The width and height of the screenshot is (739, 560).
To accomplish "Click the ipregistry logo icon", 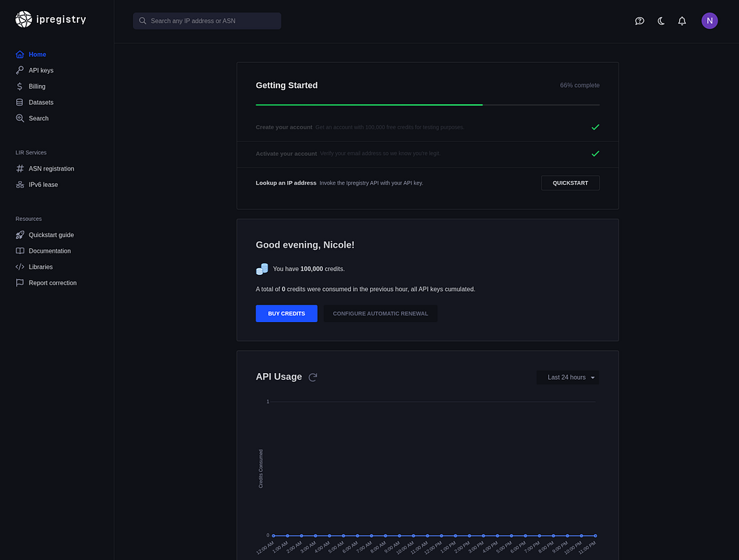I will click(24, 19).
